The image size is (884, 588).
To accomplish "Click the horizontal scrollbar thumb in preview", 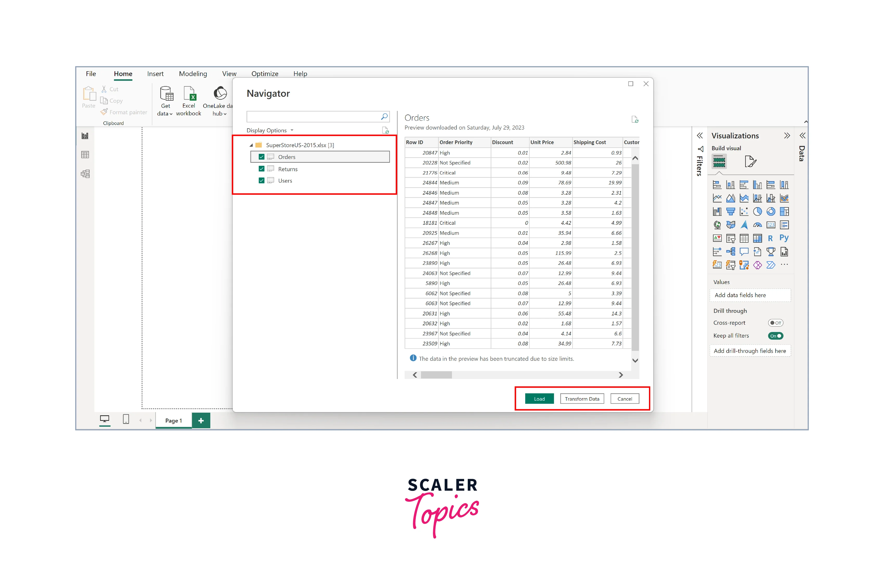I will [x=436, y=375].
